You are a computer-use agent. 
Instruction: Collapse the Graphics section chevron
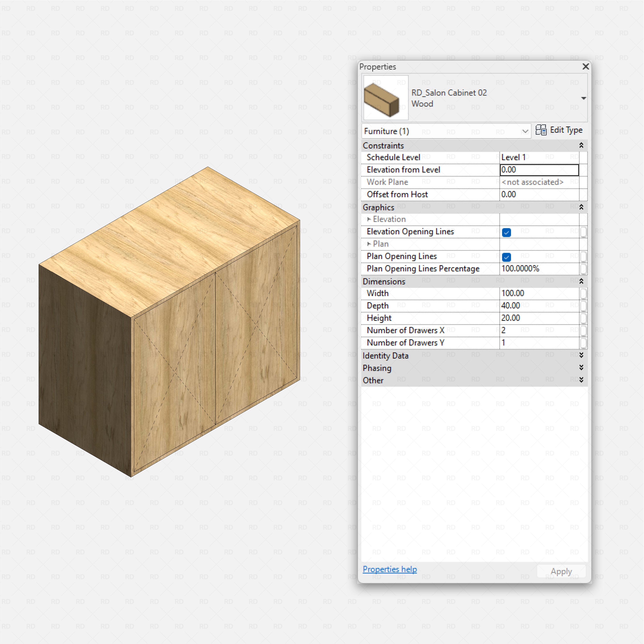[x=581, y=207]
